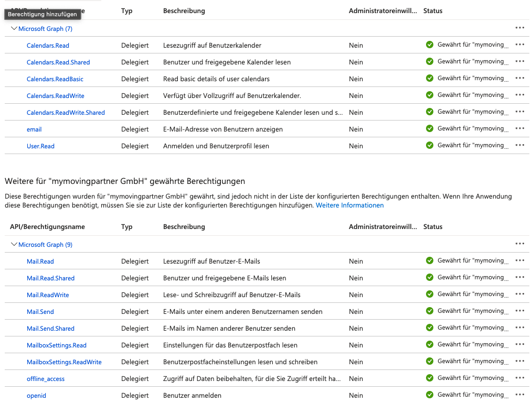This screenshot has height=403, width=532.
Task: Open the Weitere Informationen link
Action: (x=349, y=205)
